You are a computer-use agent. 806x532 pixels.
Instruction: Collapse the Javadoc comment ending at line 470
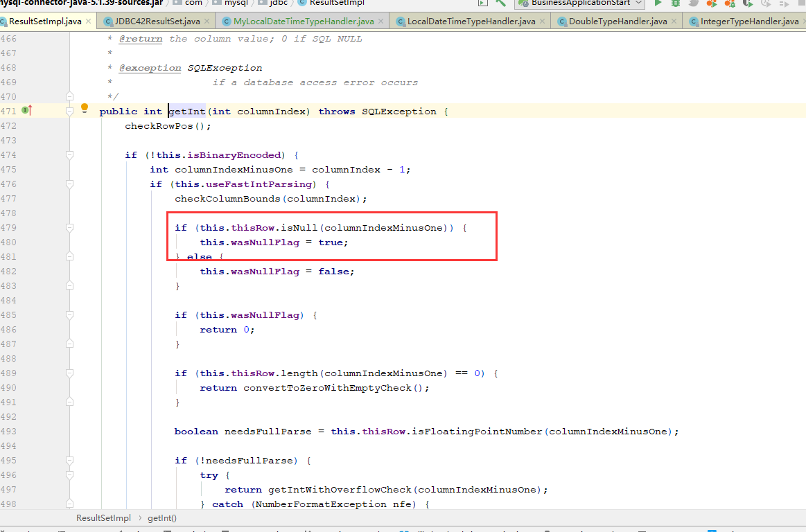pyautogui.click(x=69, y=97)
